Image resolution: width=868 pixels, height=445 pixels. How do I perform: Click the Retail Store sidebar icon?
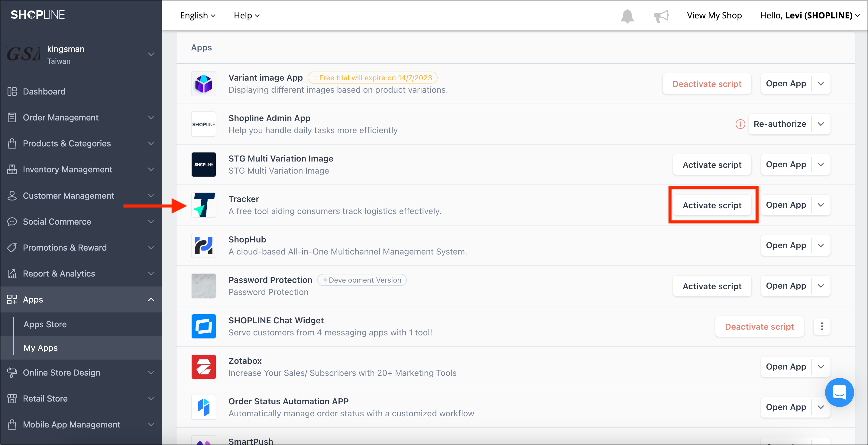click(12, 398)
